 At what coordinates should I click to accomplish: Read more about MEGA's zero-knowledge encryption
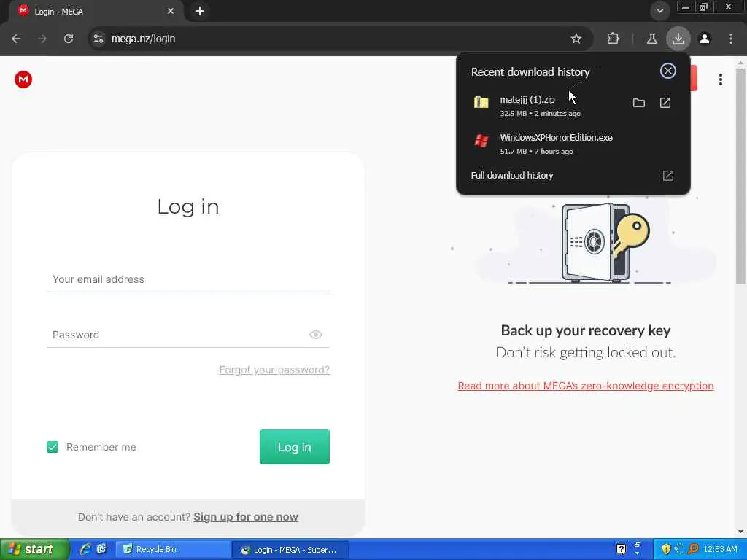(x=586, y=386)
